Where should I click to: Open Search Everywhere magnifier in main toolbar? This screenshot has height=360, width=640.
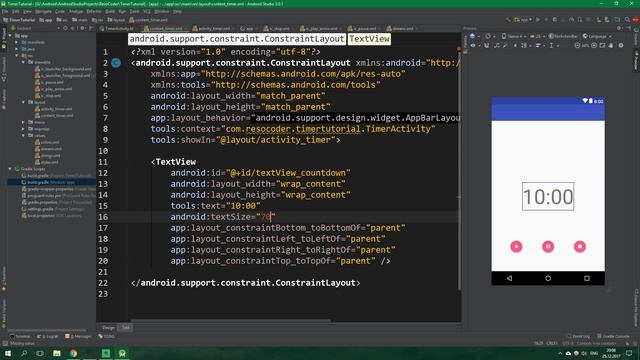(x=627, y=20)
